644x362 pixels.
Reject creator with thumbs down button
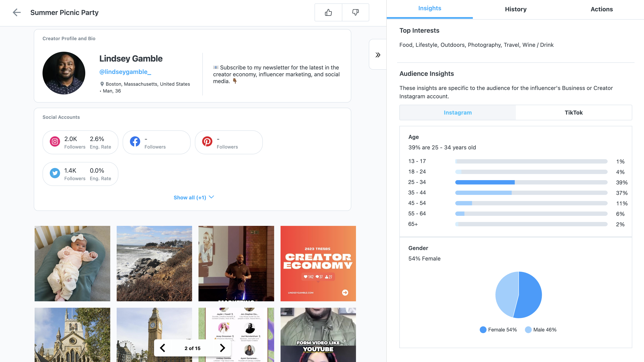(x=355, y=12)
